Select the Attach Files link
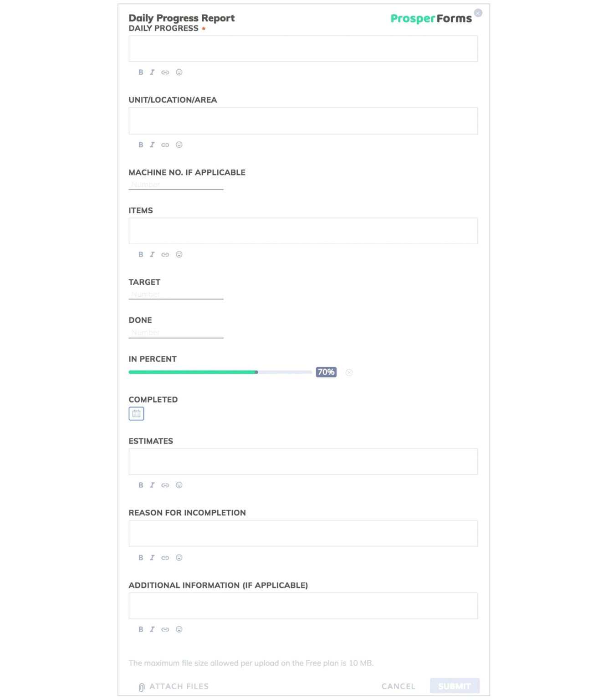 178,686
